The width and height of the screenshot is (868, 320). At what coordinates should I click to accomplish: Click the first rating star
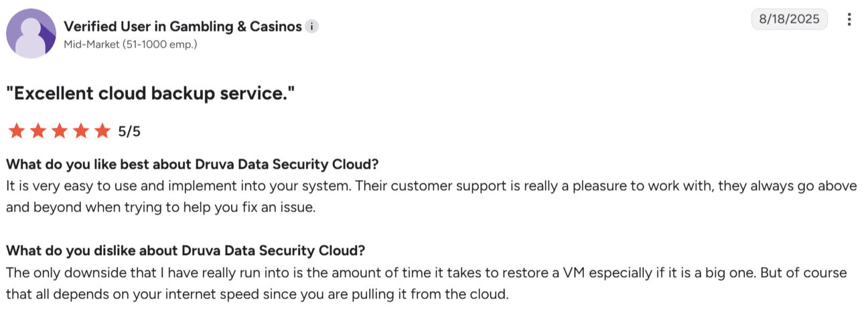click(17, 131)
